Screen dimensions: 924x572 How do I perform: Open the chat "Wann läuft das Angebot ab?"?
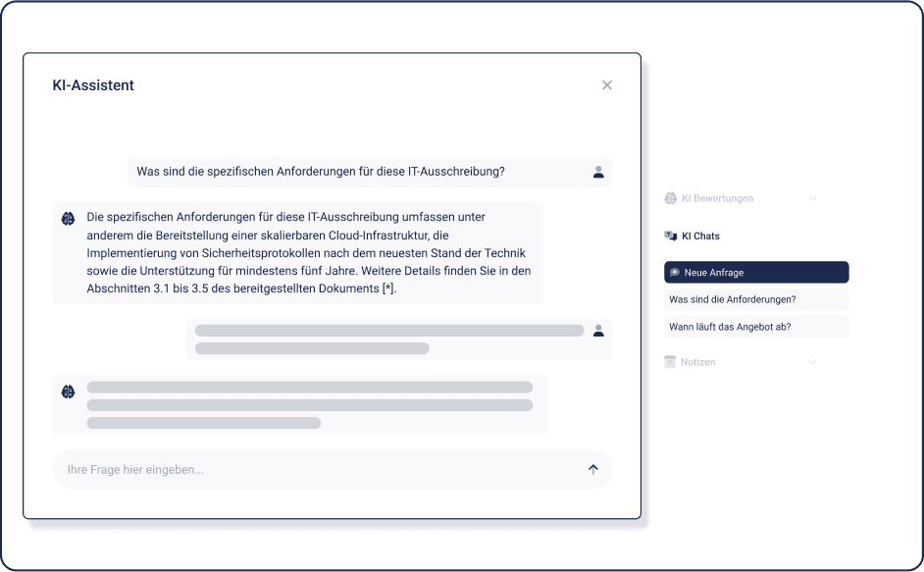755,327
